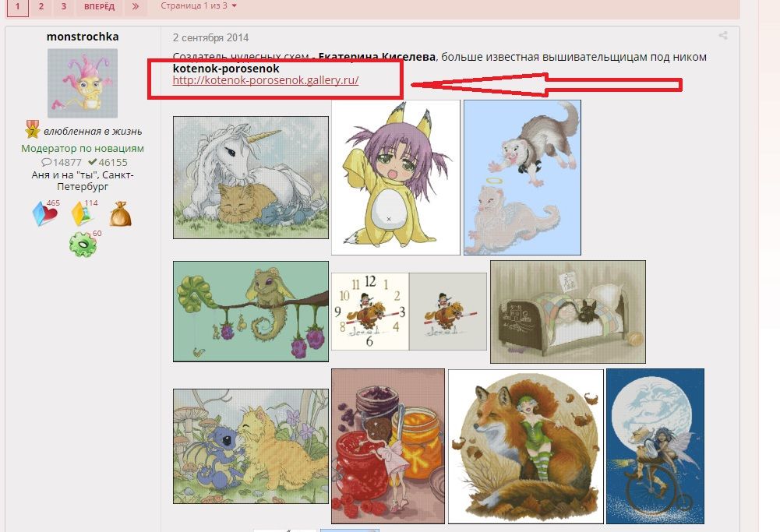Click the blue book with heart badge icon
The image size is (780, 532).
pos(44,214)
